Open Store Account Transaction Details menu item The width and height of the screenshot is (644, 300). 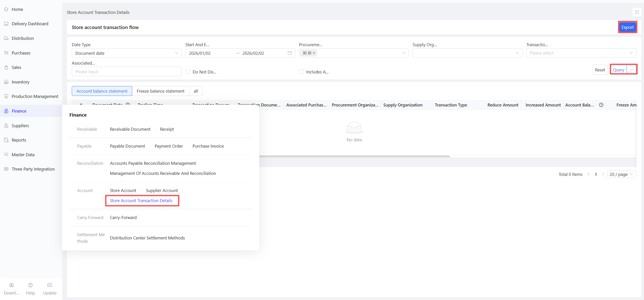pyautogui.click(x=141, y=201)
